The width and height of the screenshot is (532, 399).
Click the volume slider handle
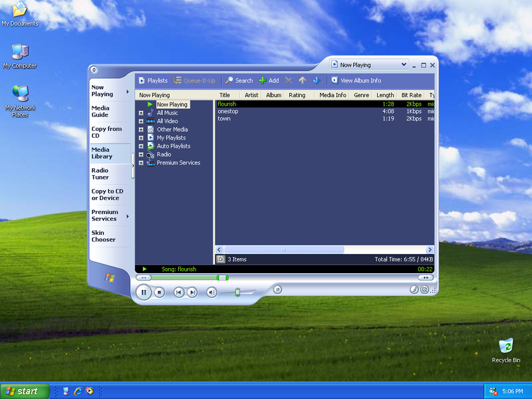[237, 292]
